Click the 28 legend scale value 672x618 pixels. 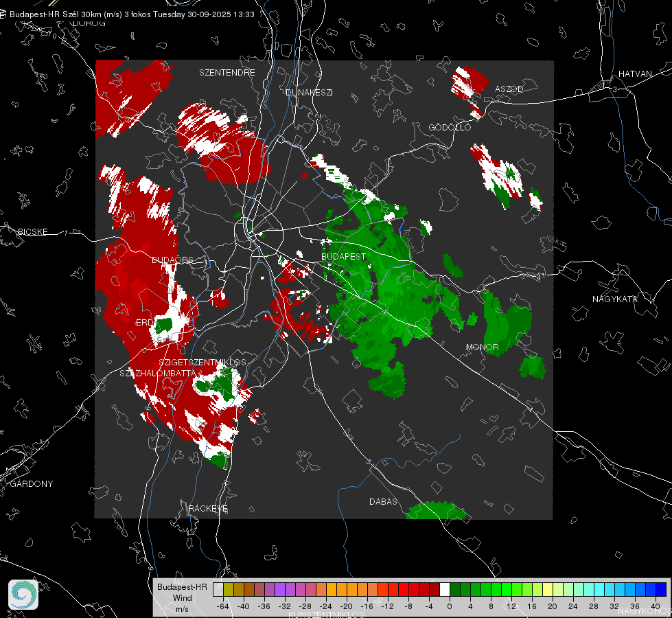click(x=593, y=606)
